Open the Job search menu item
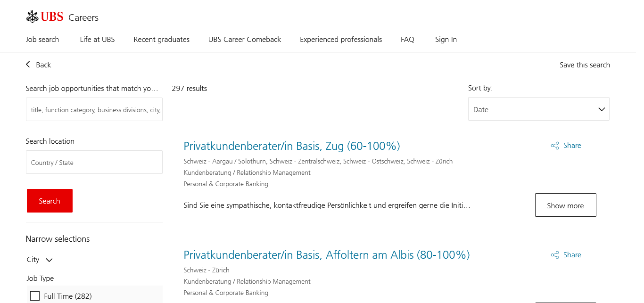Viewport: 644px width, 303px height. (42, 40)
